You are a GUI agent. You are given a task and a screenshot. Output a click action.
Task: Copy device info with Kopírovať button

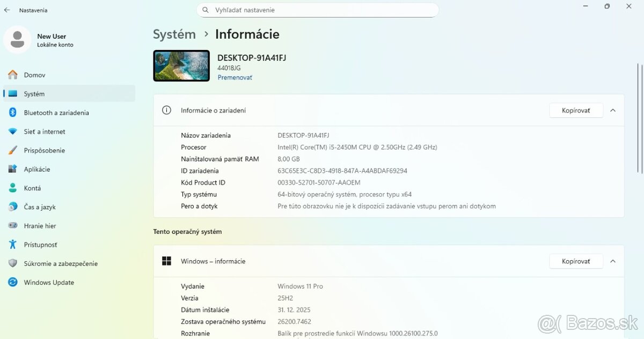click(576, 110)
